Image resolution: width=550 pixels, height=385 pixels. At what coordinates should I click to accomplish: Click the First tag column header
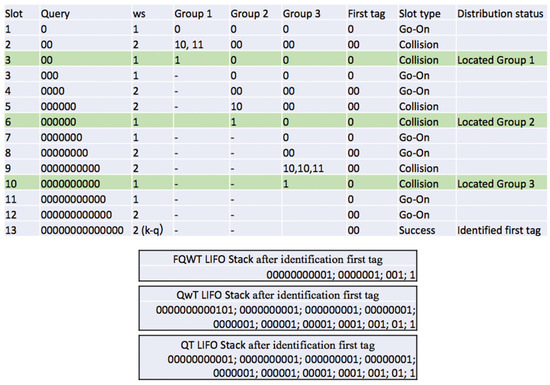coord(366,14)
